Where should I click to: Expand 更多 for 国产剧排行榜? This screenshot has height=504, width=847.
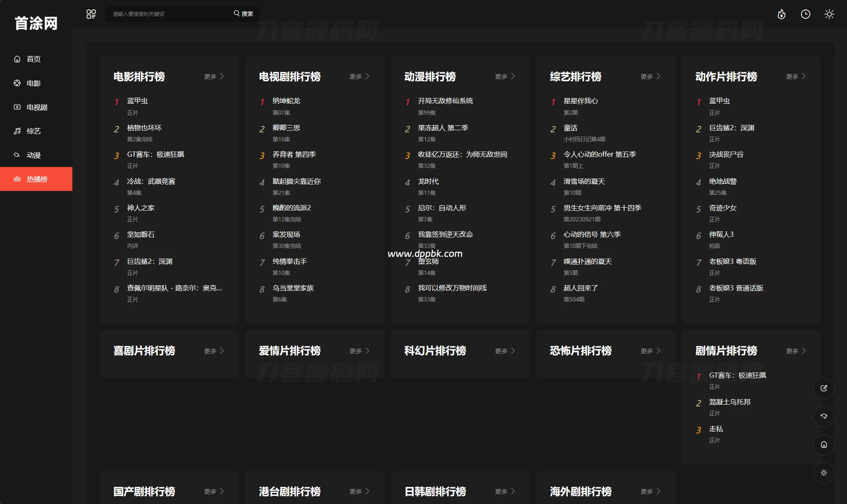(214, 492)
